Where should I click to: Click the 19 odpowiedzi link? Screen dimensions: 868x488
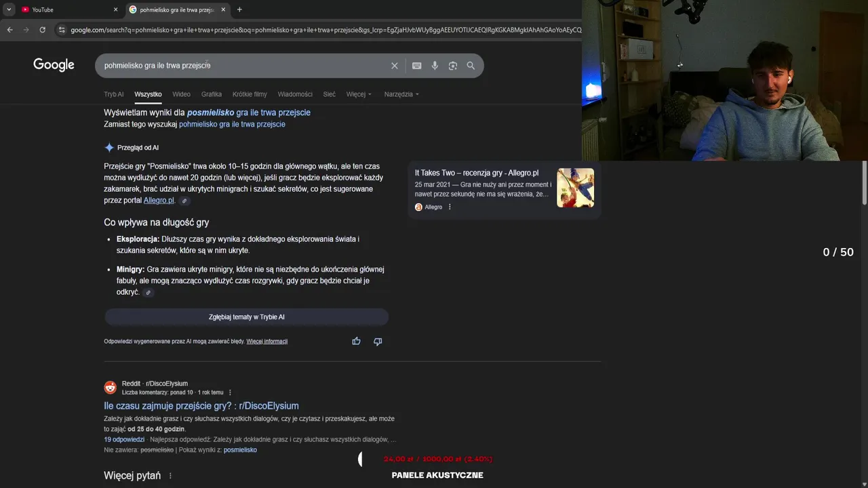124,439
